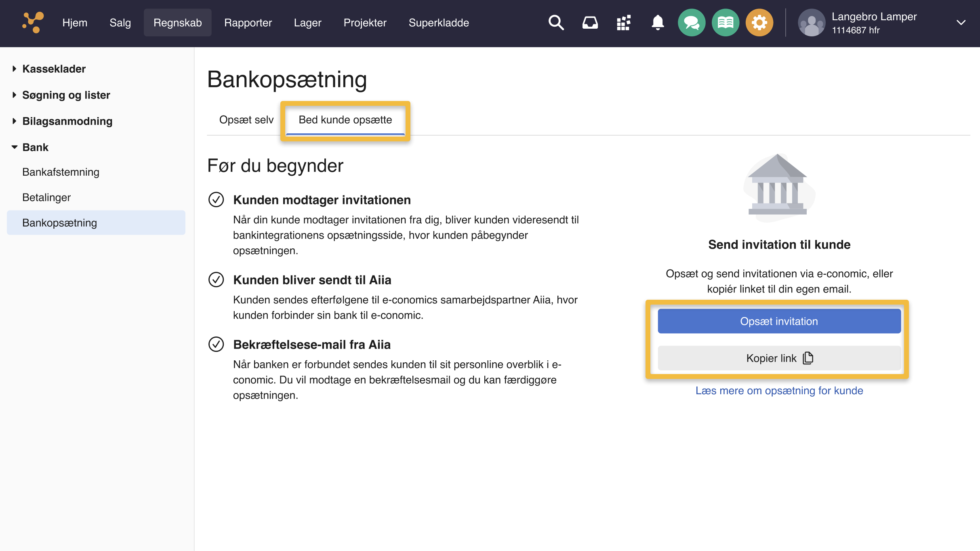Open the search icon in the top bar
This screenshot has height=551, width=980.
tap(556, 23)
